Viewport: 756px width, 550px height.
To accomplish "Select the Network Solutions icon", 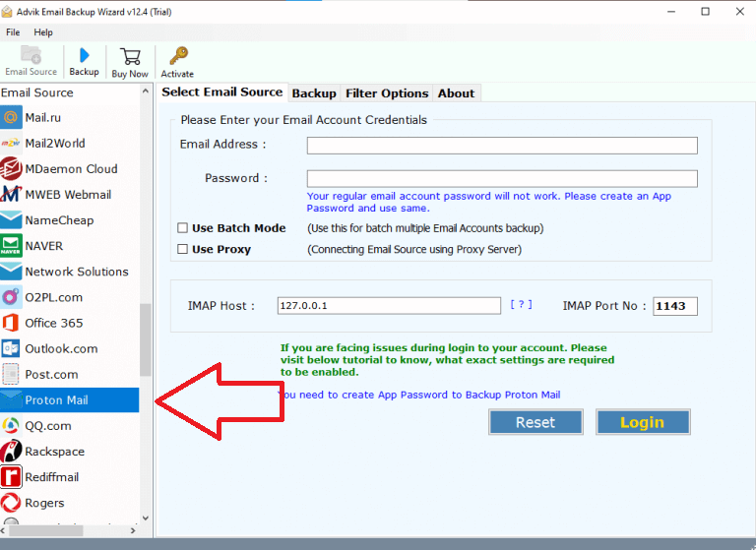I will coord(11,272).
